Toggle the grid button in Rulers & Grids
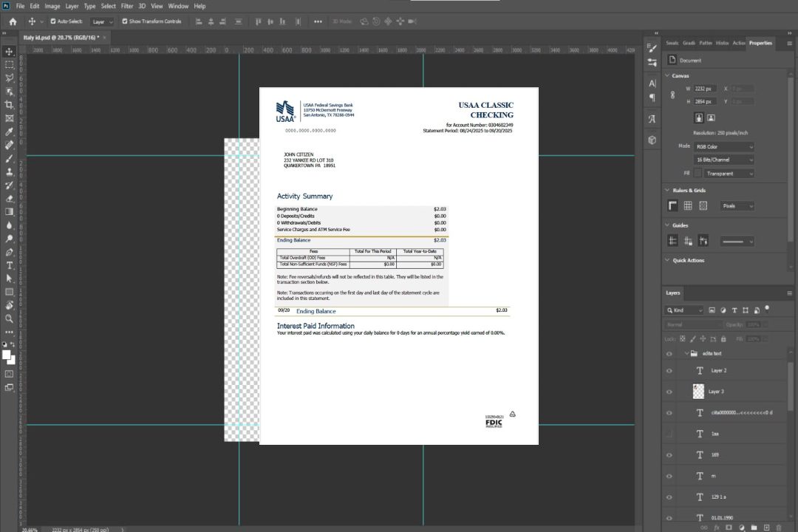 click(688, 205)
